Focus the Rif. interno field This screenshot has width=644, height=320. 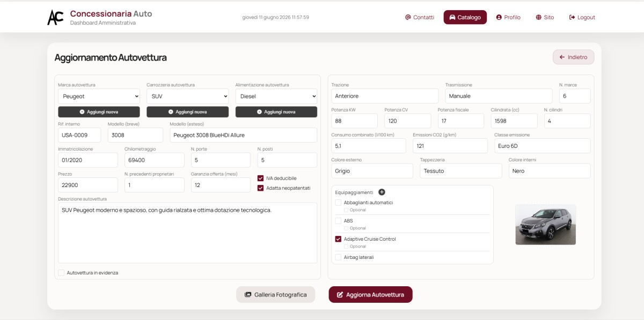click(x=79, y=135)
